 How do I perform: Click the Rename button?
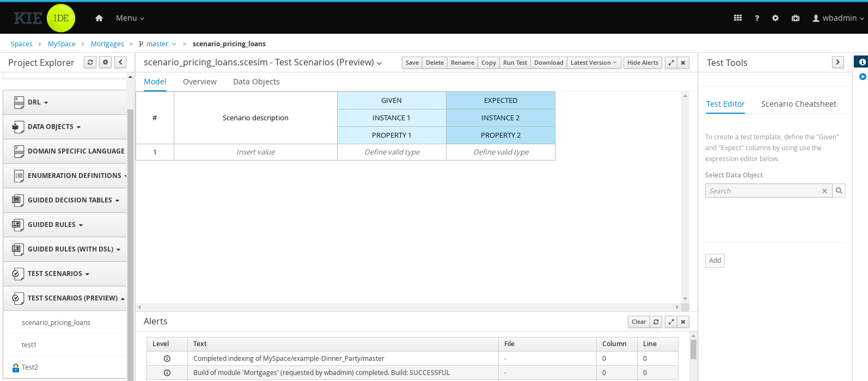462,63
